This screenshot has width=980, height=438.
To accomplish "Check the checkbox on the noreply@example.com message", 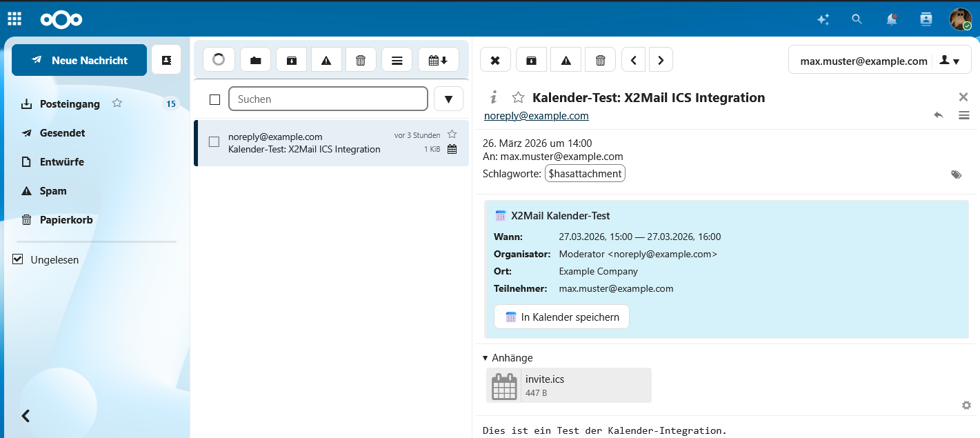I will (214, 143).
